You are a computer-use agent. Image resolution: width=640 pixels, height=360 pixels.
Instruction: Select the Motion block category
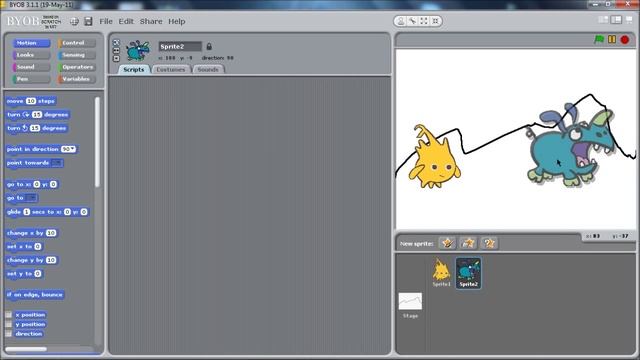click(31, 43)
